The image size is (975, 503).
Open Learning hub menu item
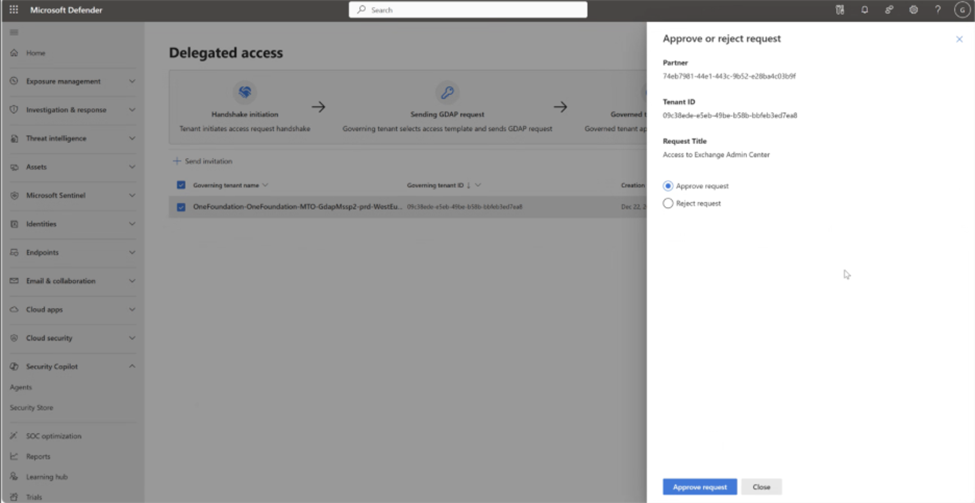coord(47,477)
